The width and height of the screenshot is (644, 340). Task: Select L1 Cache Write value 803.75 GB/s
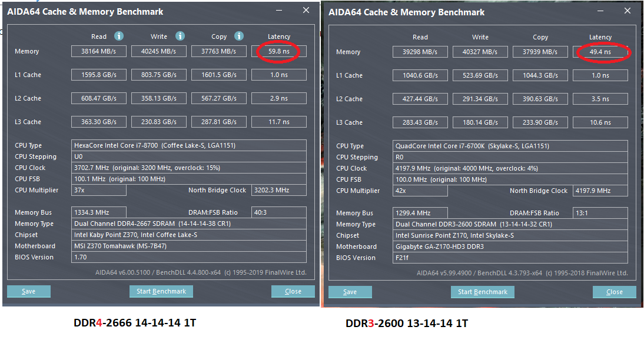pos(158,75)
